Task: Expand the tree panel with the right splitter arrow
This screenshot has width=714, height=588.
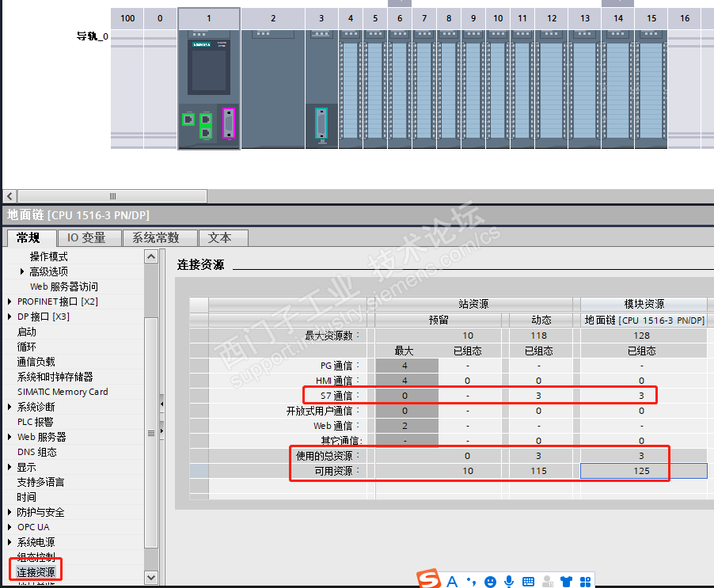Action: pos(161,430)
